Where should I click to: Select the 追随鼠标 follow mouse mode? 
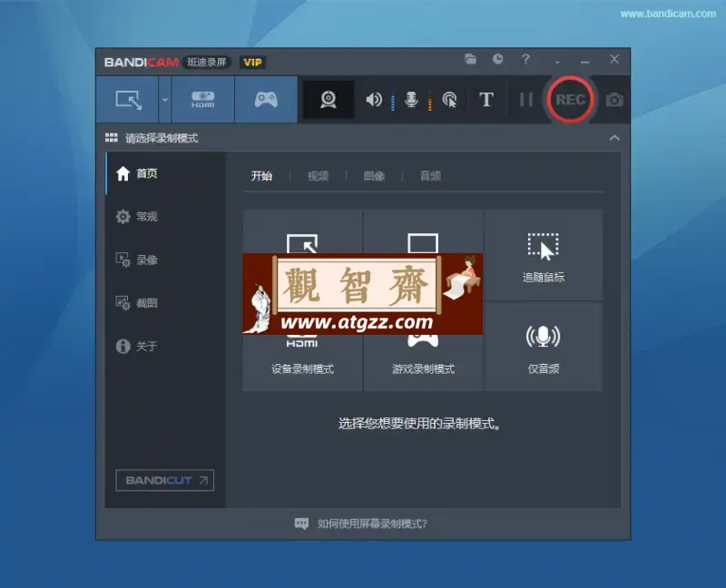coord(544,254)
